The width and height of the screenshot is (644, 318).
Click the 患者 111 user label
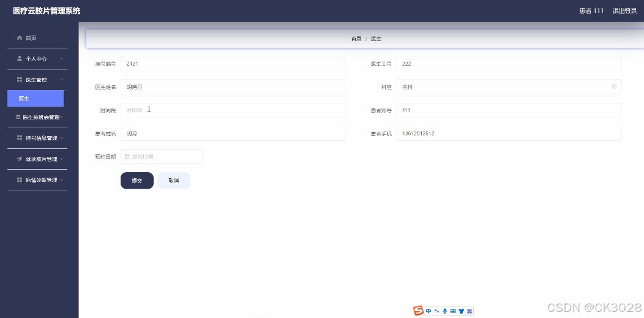[591, 10]
